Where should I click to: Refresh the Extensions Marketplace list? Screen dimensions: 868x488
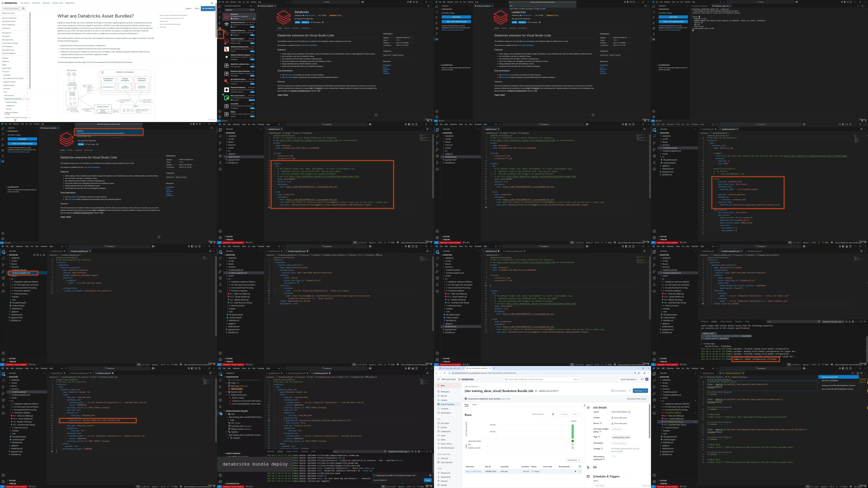click(x=251, y=6)
